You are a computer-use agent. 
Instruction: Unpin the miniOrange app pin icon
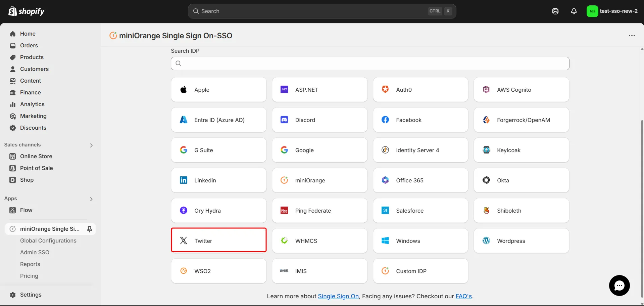[x=90, y=229]
